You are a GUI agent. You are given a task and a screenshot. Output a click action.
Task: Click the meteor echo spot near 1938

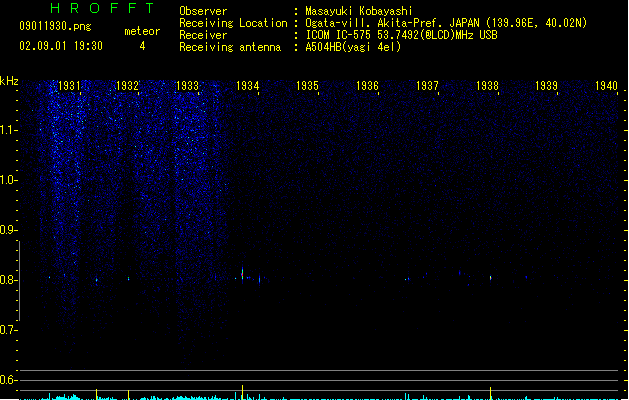pos(490,278)
